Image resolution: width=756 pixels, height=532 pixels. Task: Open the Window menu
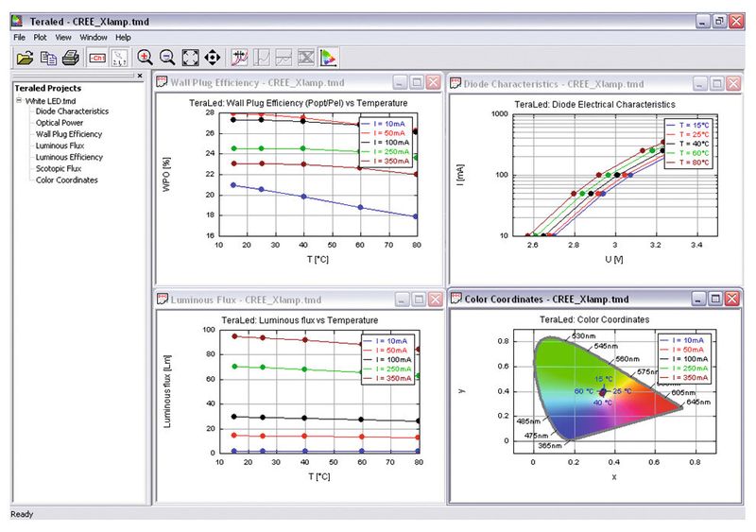coord(93,37)
